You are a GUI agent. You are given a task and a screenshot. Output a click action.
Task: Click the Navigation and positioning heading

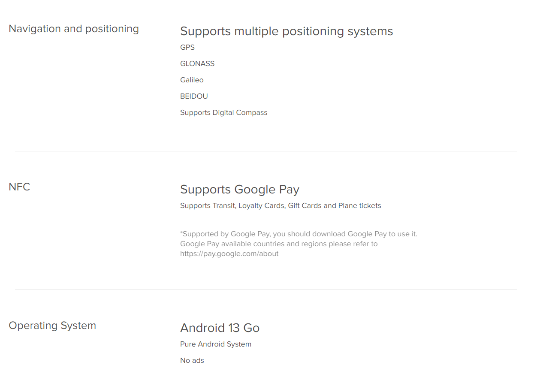click(x=74, y=29)
